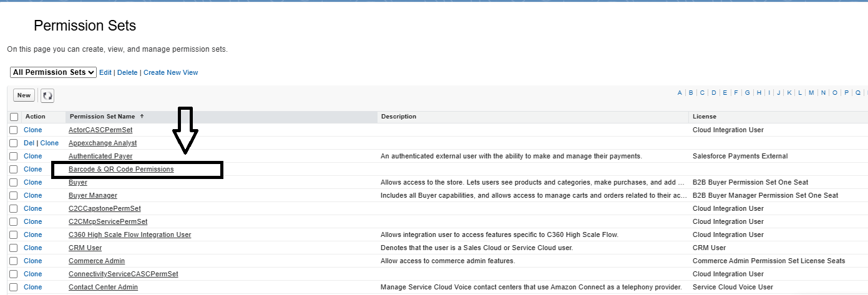The width and height of the screenshot is (868, 295).
Task: Filter list by letter B
Action: 691,93
